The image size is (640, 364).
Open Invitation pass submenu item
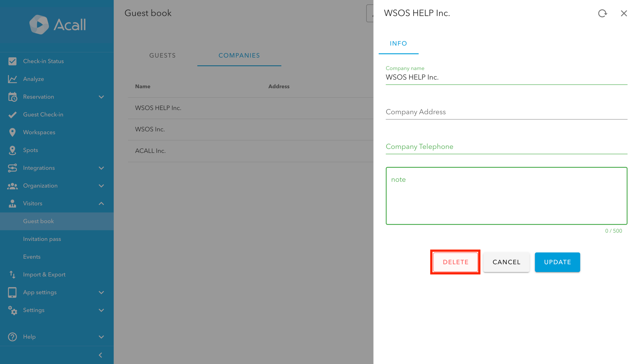(57, 239)
